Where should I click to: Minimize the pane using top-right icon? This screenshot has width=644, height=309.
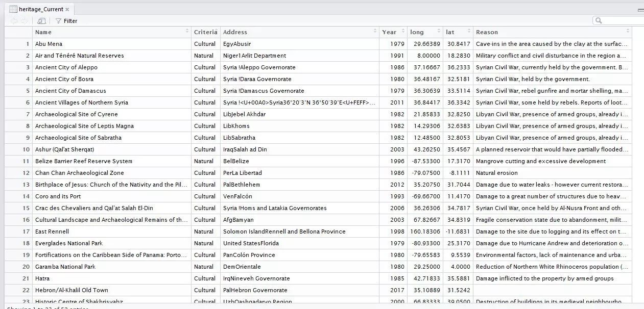(640, 10)
